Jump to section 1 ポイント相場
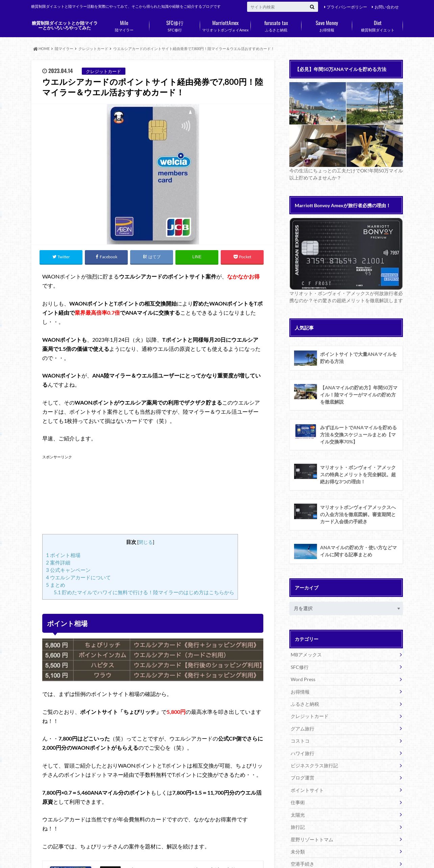The height and width of the screenshot is (868, 434). tap(63, 555)
